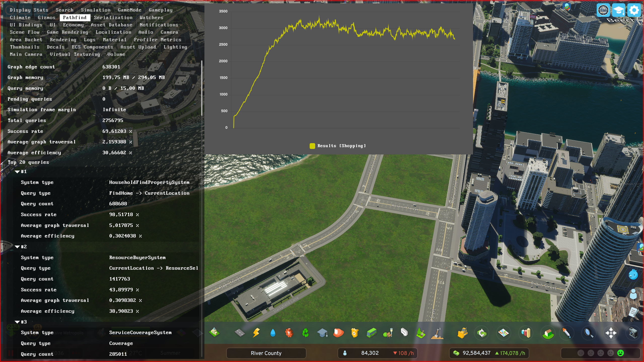644x362 pixels.
Task: Open the Transportation bus icon
Action: pyautogui.click(x=371, y=333)
